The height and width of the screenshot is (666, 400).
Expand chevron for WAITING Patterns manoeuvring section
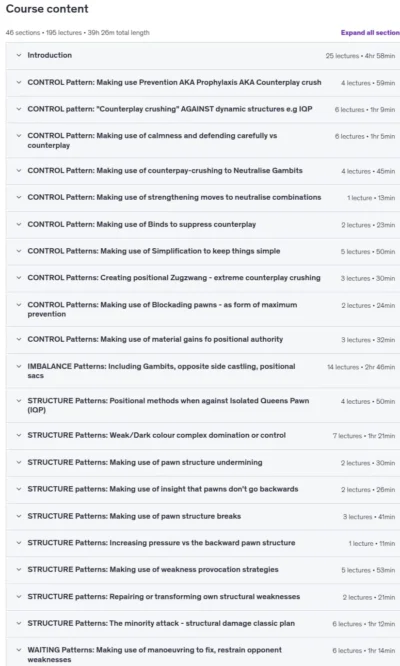pyautogui.click(x=19, y=650)
